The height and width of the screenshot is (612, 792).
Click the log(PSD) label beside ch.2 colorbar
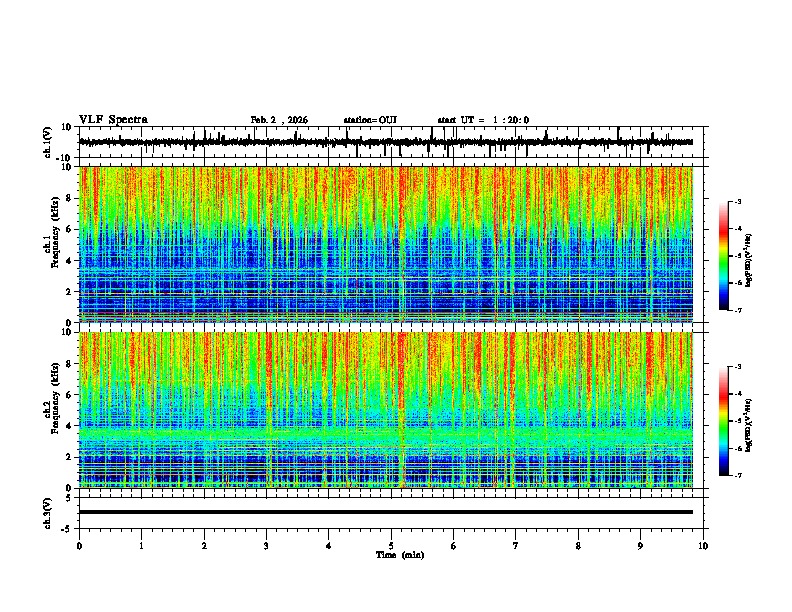[748, 425]
